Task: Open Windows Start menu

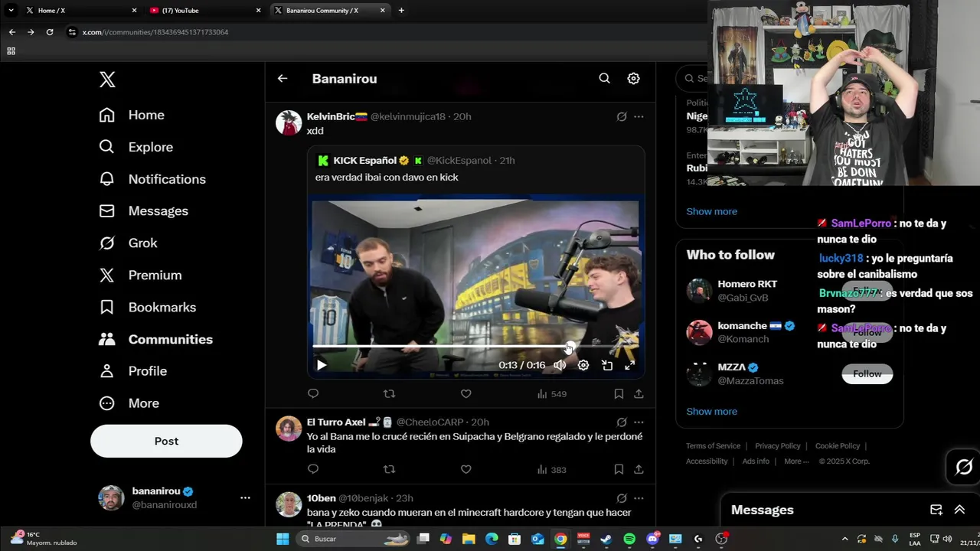Action: point(283,539)
